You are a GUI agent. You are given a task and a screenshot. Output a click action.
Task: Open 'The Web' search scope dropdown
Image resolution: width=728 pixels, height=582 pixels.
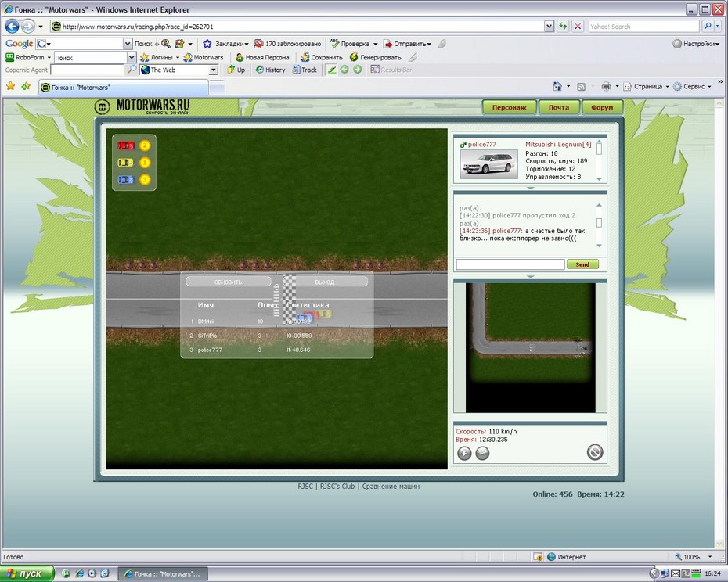pyautogui.click(x=214, y=70)
